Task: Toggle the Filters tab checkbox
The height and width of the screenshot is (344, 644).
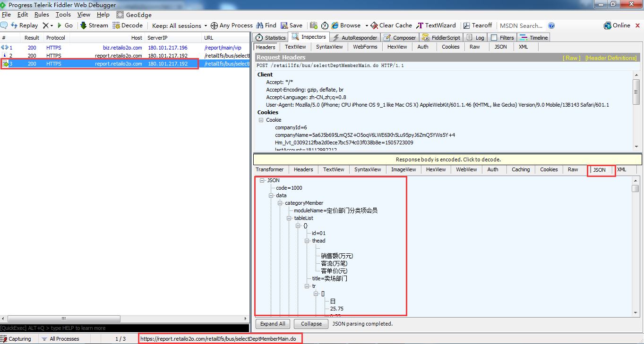Action: coord(494,38)
